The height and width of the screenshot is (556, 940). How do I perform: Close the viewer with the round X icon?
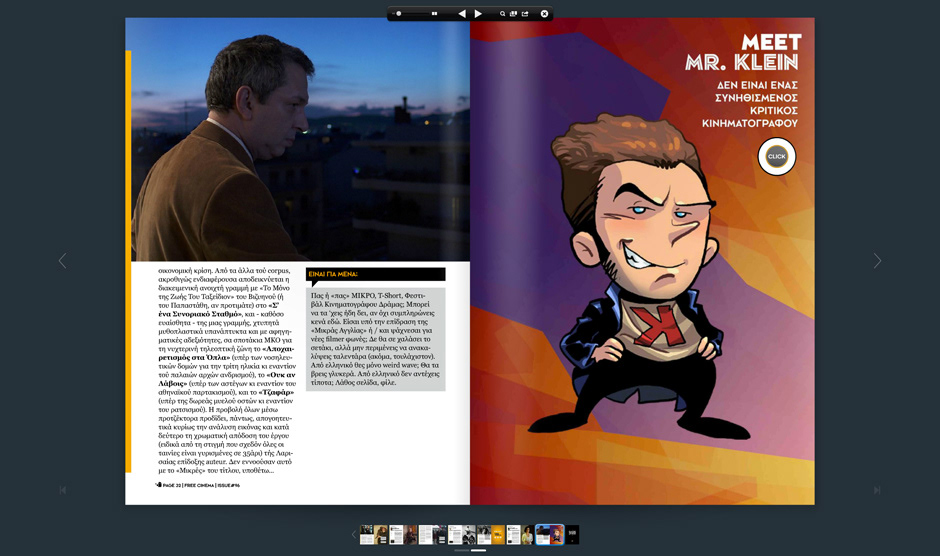pos(544,14)
